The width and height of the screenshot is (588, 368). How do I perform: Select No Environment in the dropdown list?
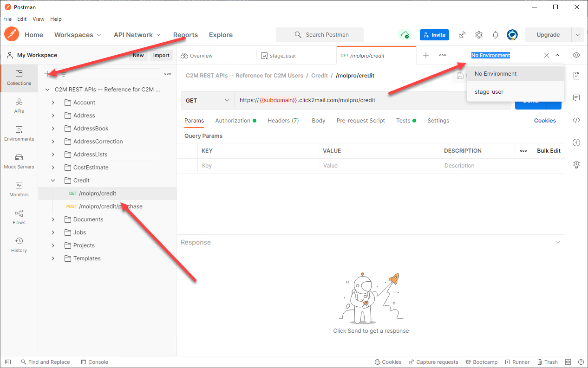516,74
